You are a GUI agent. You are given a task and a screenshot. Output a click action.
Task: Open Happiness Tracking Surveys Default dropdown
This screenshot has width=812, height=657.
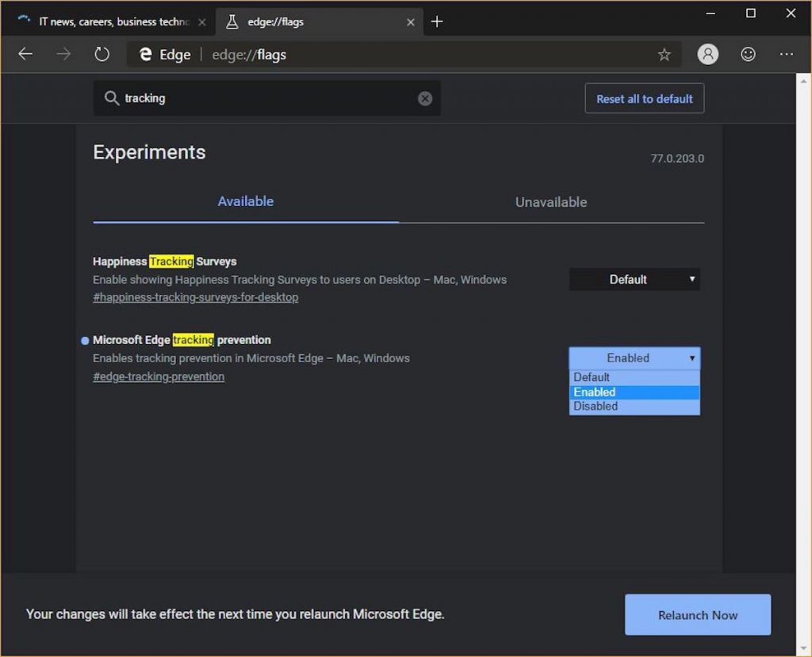(x=634, y=280)
